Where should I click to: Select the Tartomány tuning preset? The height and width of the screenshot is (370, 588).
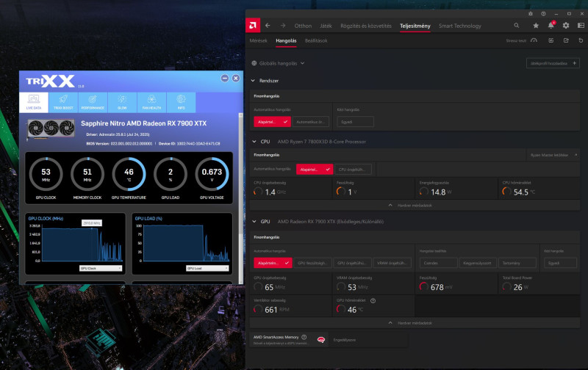tap(517, 263)
